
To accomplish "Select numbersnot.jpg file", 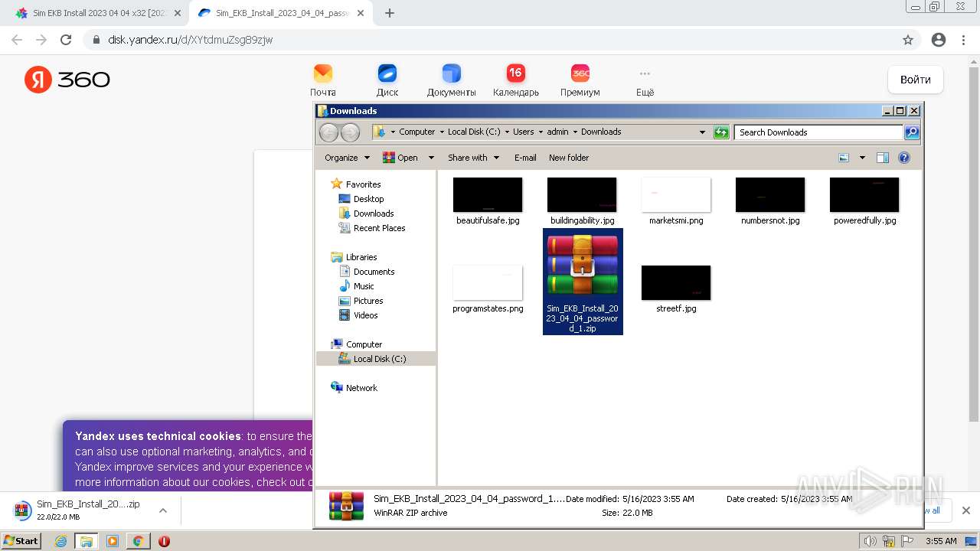I will pos(770,201).
